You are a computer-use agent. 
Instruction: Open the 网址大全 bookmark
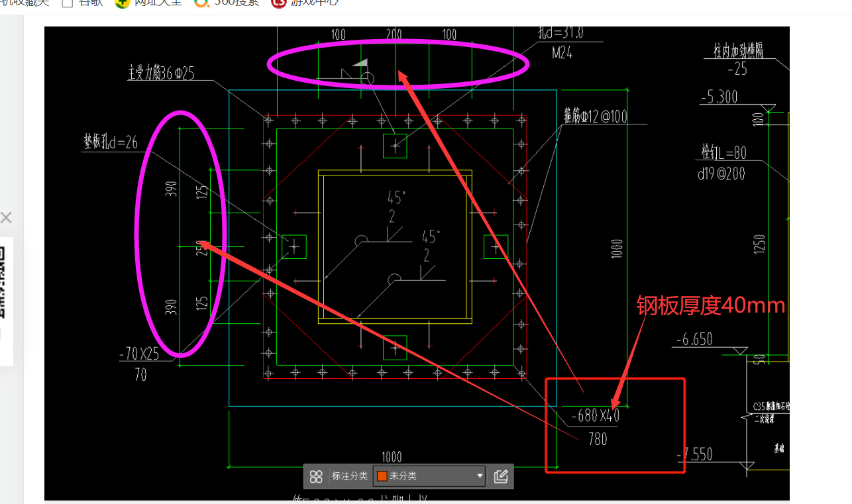click(x=148, y=3)
